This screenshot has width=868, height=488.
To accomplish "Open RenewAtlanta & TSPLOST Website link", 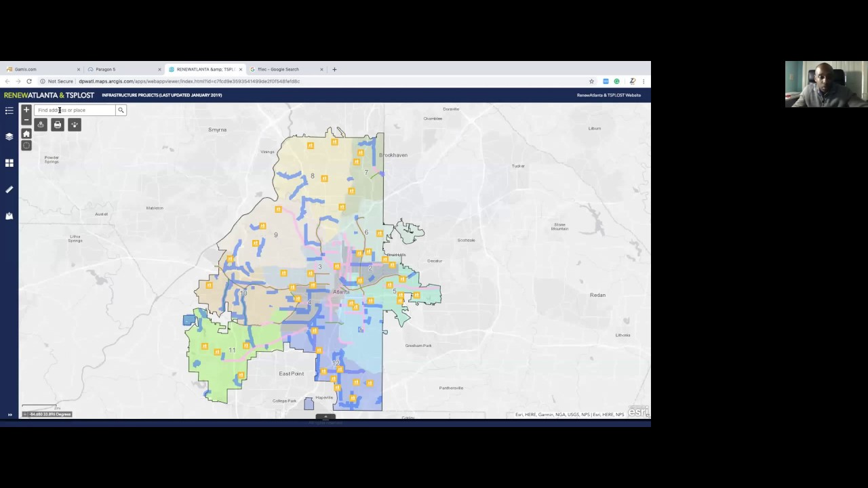I will coord(608,96).
